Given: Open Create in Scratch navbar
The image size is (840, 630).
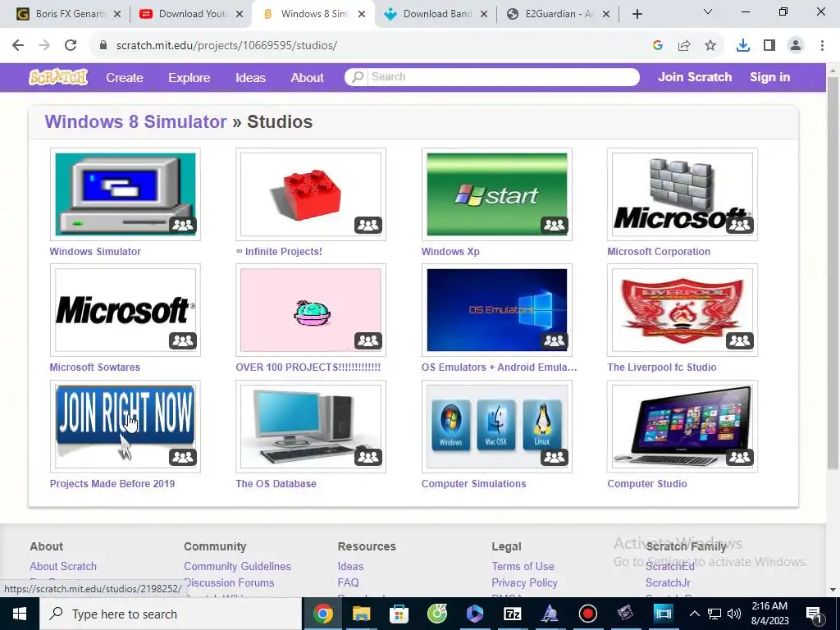Looking at the screenshot, I should pos(125,78).
